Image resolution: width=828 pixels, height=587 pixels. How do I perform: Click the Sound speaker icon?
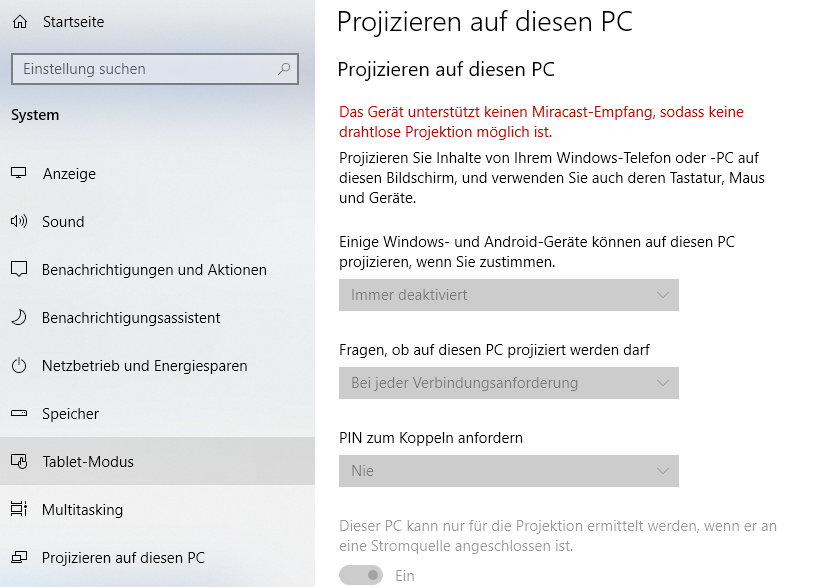18,221
